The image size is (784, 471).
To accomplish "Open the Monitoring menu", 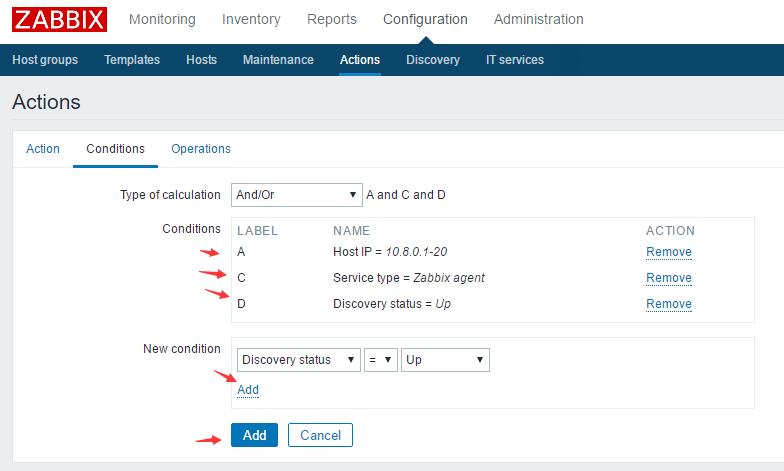I will 162,19.
